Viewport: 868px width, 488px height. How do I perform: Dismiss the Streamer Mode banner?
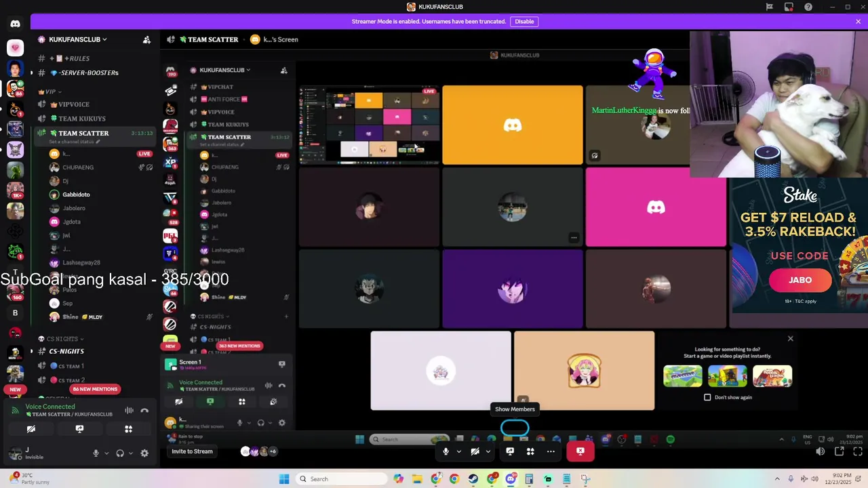pos(858,22)
